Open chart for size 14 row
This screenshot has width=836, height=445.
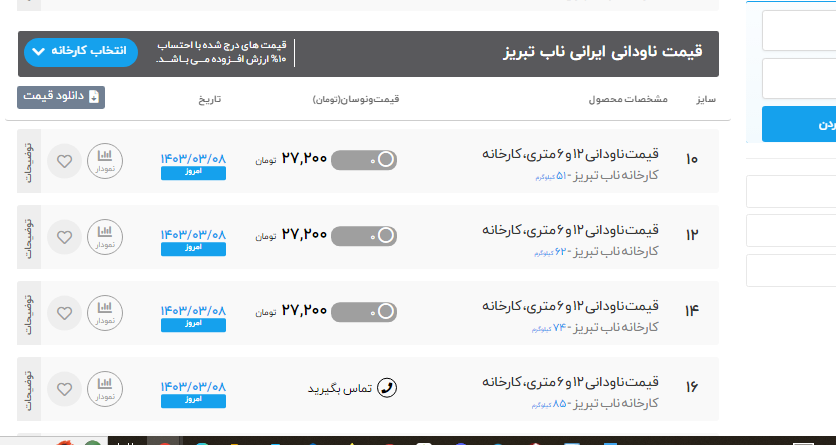104,311
